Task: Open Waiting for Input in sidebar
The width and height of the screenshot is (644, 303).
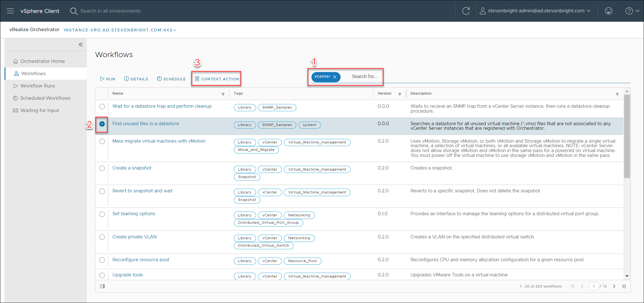Action: [46, 110]
